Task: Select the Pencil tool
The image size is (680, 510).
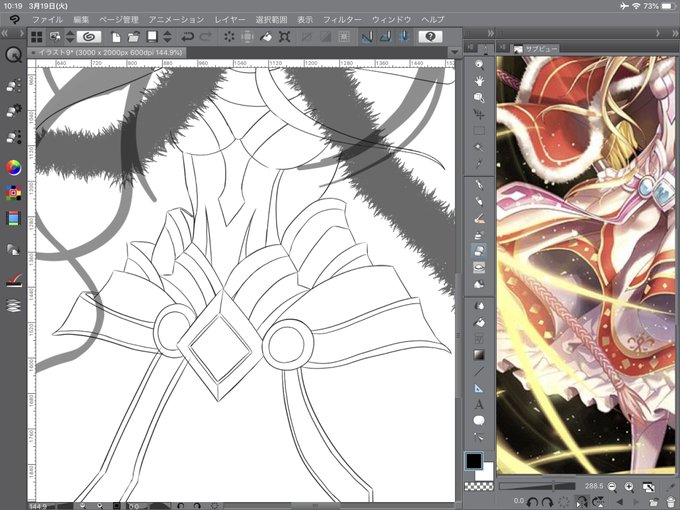Action: (479, 201)
